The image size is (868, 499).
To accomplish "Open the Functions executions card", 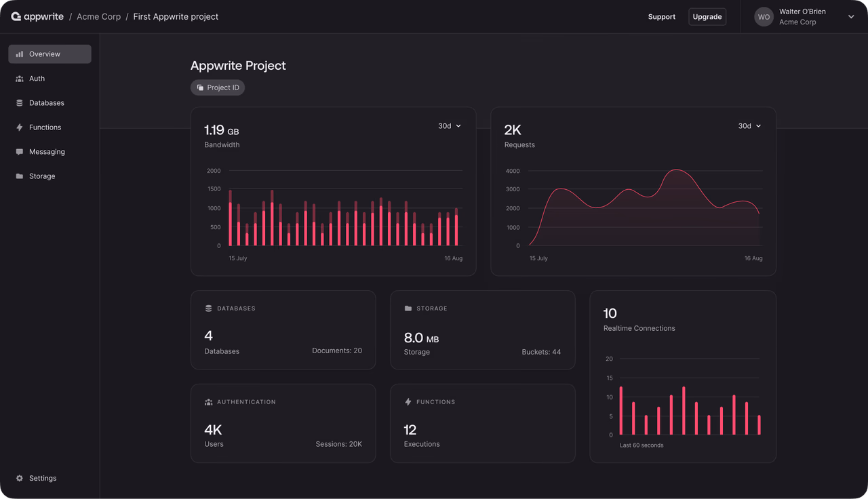I will click(x=483, y=424).
